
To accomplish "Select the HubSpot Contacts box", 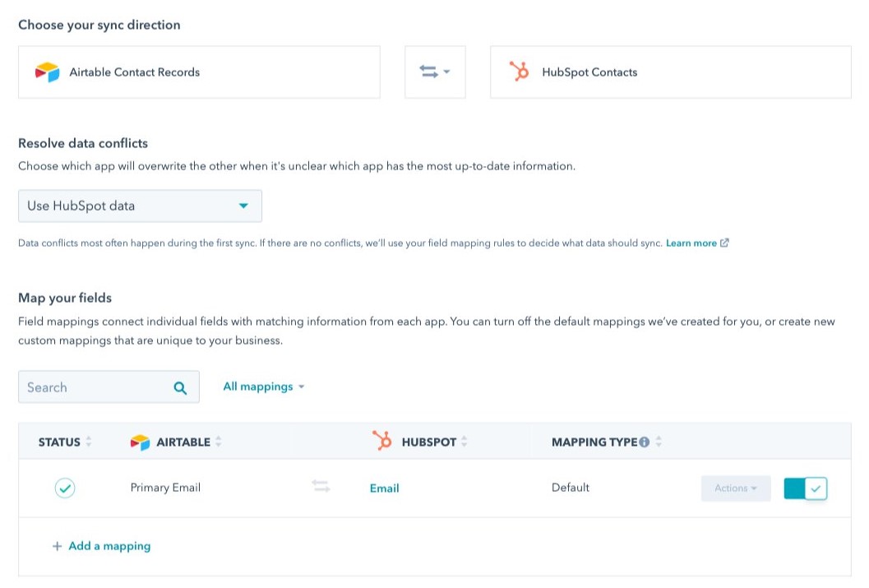I will pyautogui.click(x=671, y=72).
